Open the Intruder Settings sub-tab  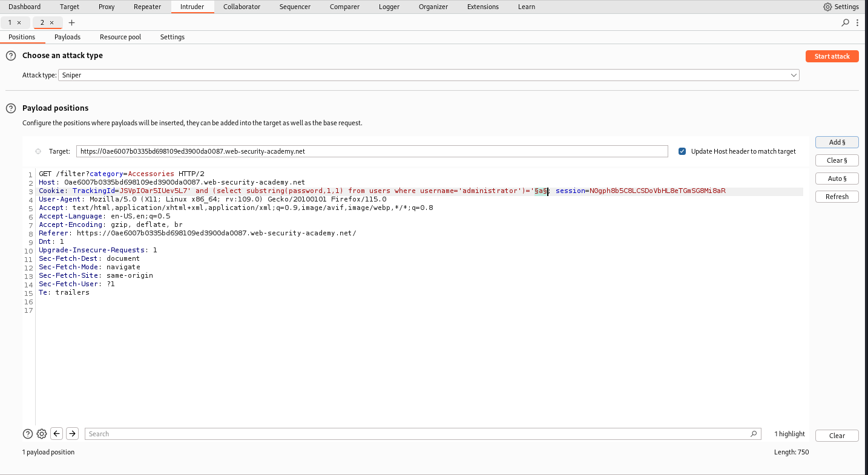click(173, 37)
